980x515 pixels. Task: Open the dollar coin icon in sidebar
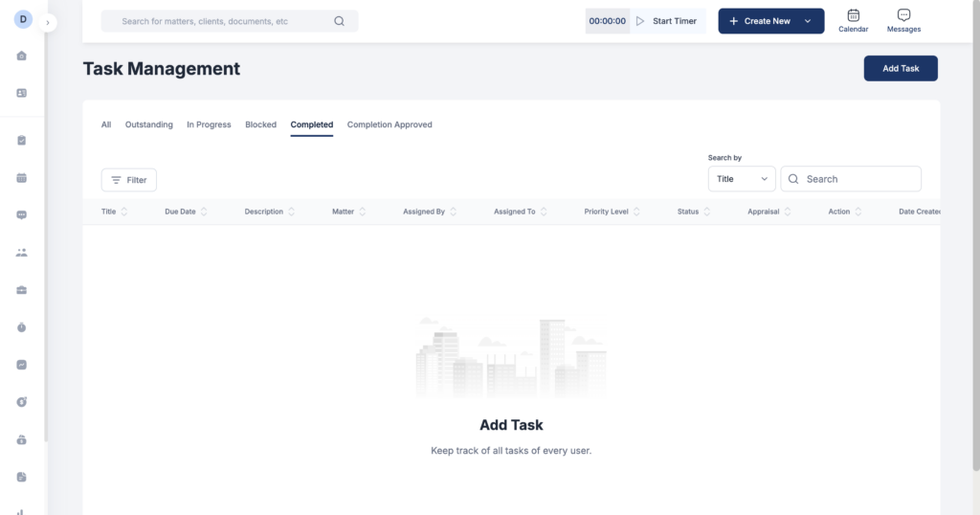pos(22,402)
